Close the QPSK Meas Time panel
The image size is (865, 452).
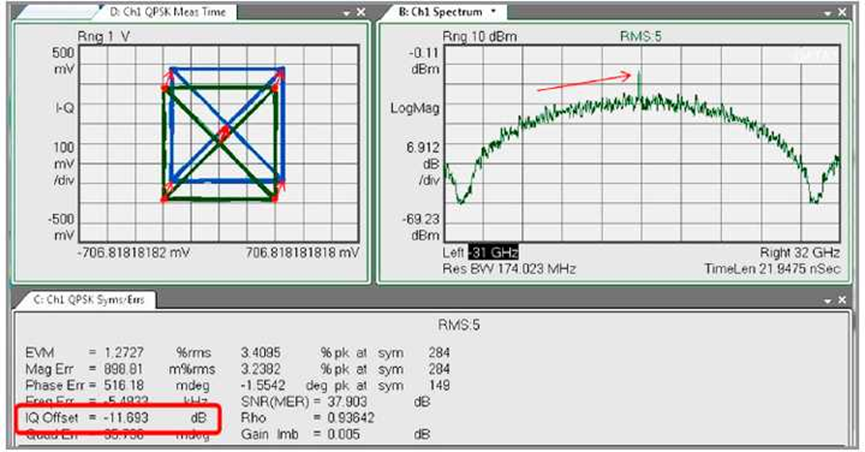coord(360,13)
